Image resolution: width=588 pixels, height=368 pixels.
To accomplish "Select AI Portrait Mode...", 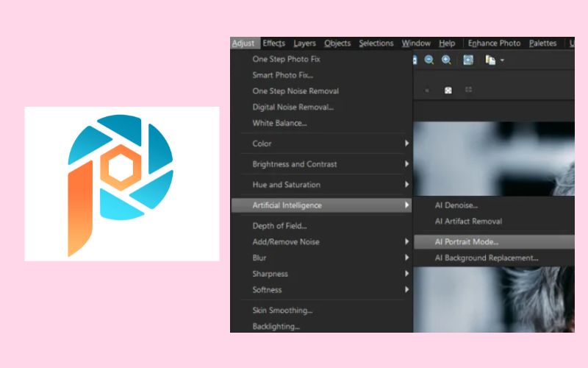I will pos(494,242).
